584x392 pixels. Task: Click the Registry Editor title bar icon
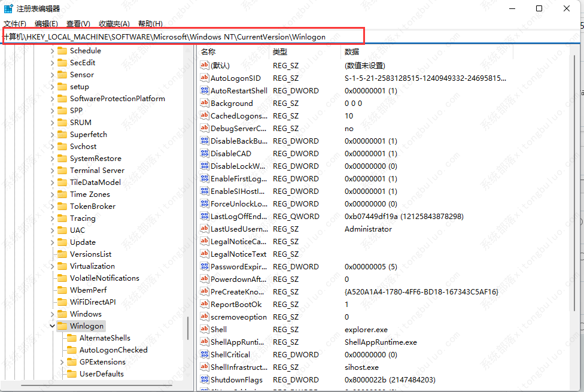[x=8, y=8]
